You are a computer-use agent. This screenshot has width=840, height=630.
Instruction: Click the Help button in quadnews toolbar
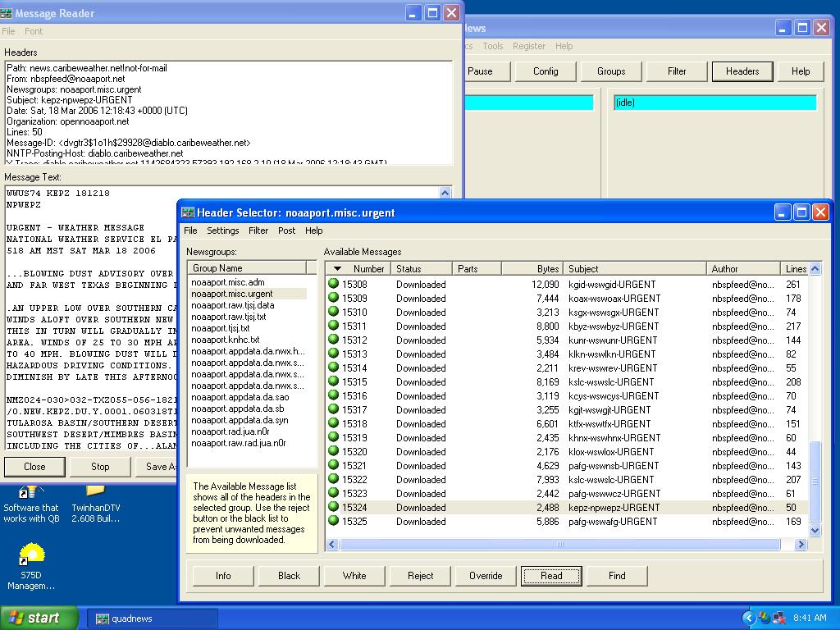coord(801,71)
